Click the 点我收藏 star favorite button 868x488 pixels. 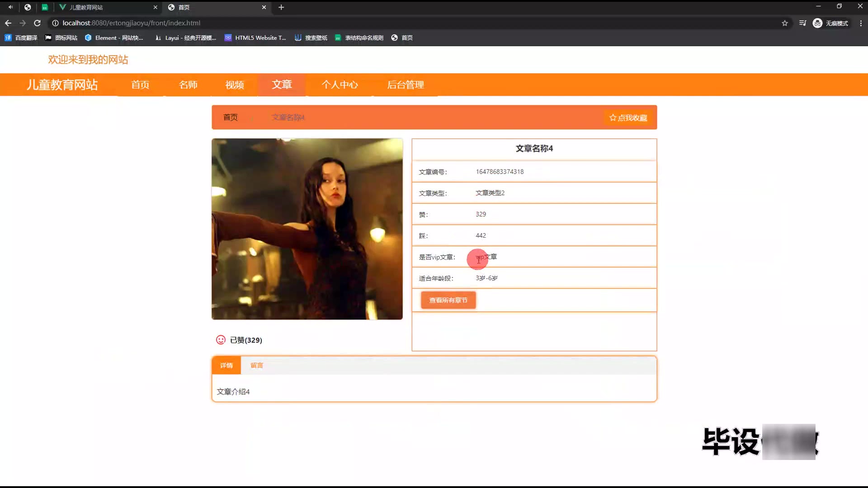coord(628,117)
